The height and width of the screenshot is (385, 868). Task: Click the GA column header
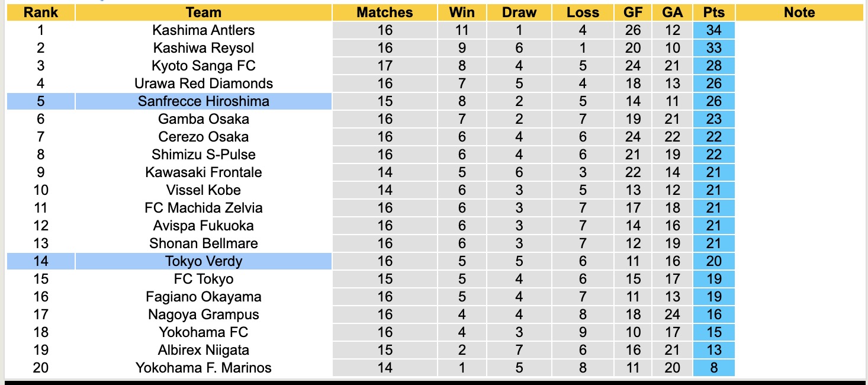coord(673,12)
